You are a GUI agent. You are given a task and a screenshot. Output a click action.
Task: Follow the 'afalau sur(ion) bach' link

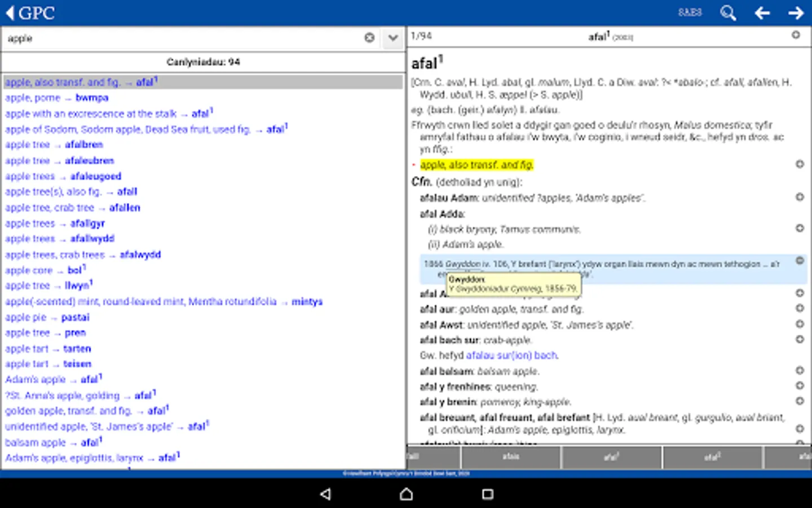click(511, 355)
